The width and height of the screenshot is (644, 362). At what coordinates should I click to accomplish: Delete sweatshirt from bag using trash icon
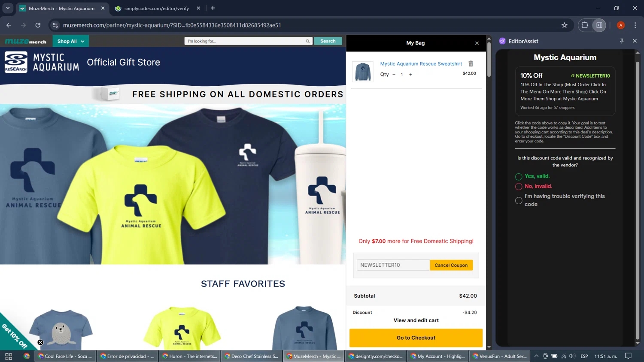tap(471, 64)
